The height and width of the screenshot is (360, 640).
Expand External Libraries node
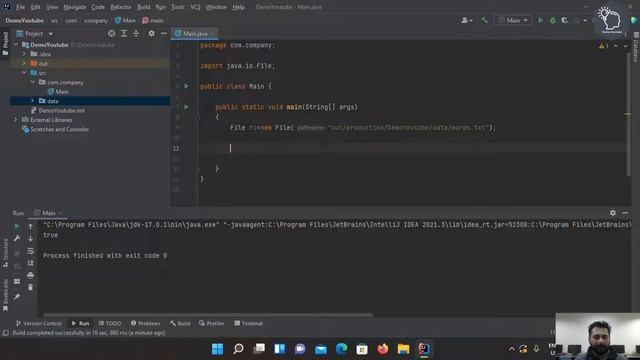tap(16, 120)
